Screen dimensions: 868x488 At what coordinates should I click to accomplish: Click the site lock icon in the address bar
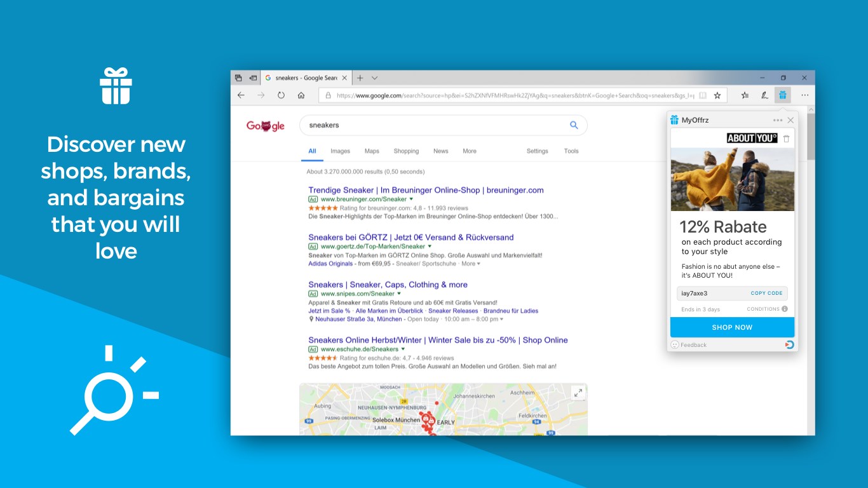(x=328, y=95)
